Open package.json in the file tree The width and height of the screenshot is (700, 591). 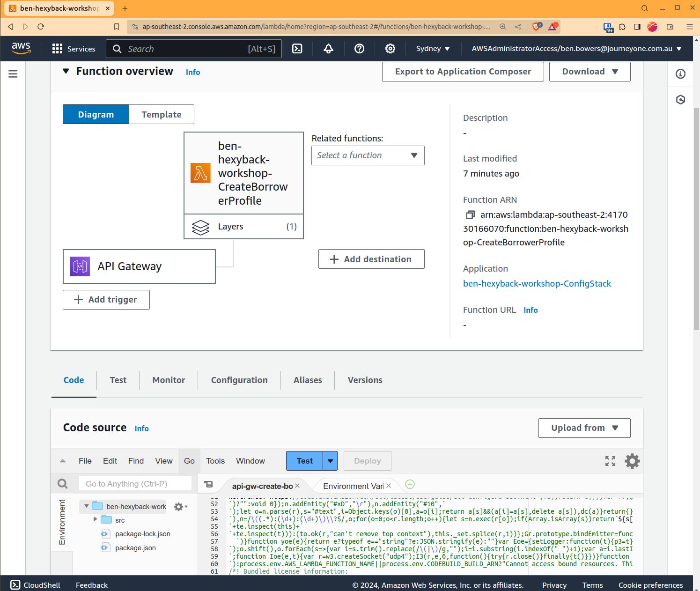click(135, 548)
